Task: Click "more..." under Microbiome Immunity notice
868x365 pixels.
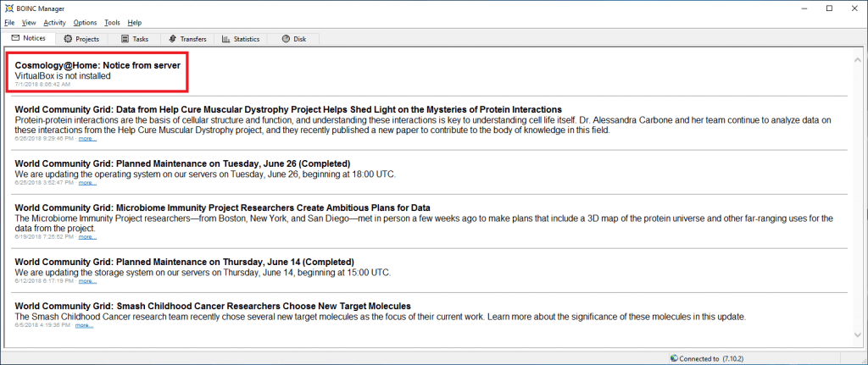Action: (x=87, y=236)
